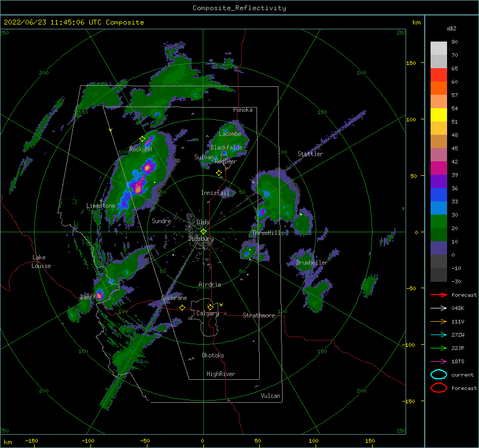Click the small intense echo beside Banff

click(x=100, y=296)
